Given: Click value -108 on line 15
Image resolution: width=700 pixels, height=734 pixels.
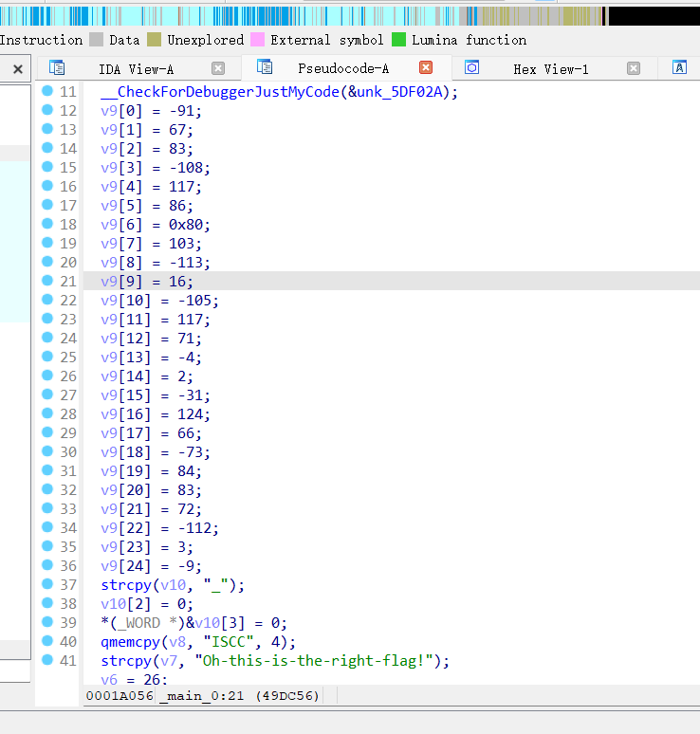Looking at the screenshot, I should 186,168.
